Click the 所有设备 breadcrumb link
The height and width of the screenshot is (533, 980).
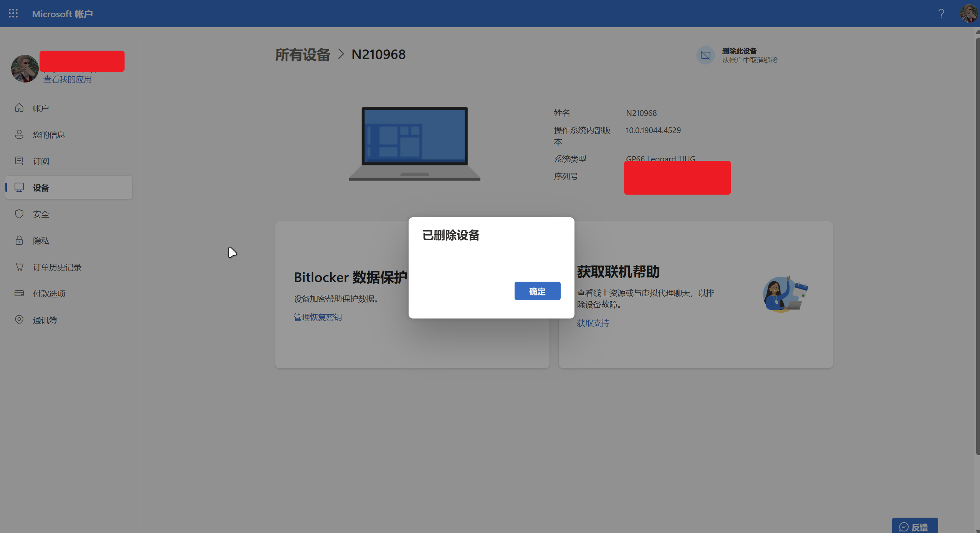(303, 54)
